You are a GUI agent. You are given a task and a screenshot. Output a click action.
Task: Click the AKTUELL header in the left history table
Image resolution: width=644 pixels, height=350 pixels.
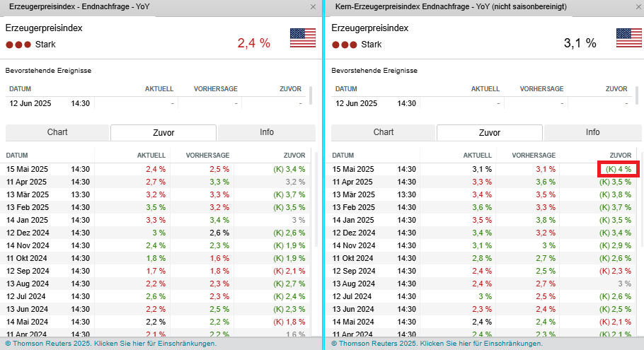coord(151,156)
